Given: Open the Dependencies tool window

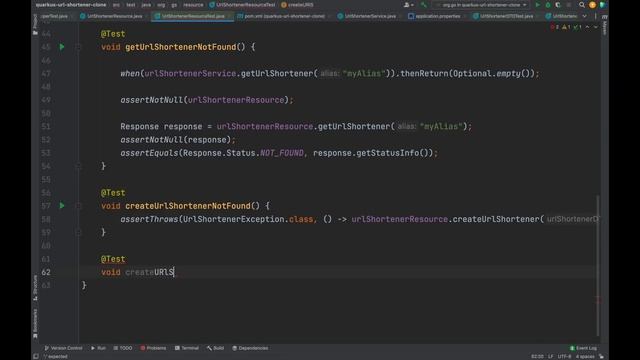Looking at the screenshot, I should point(250,348).
